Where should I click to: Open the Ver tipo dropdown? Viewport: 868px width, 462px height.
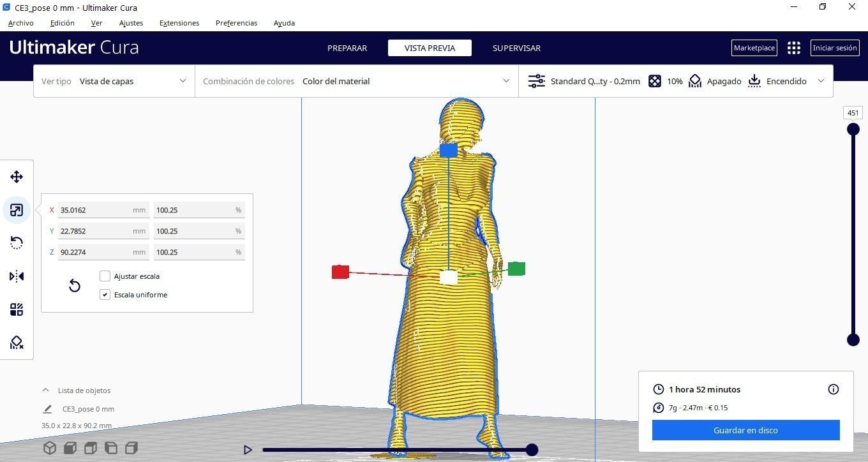point(114,81)
